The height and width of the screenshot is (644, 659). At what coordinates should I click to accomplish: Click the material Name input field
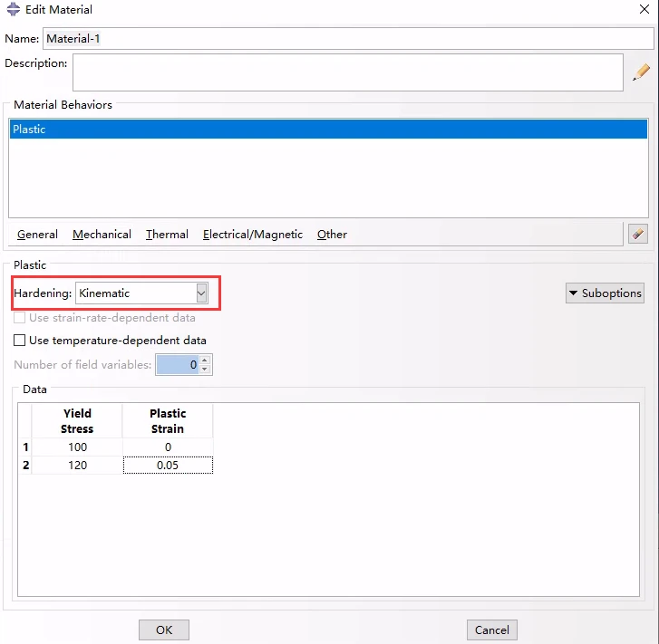point(348,39)
